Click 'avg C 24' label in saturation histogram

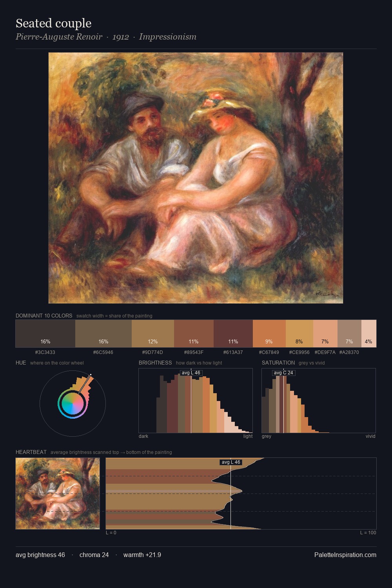[x=283, y=373]
